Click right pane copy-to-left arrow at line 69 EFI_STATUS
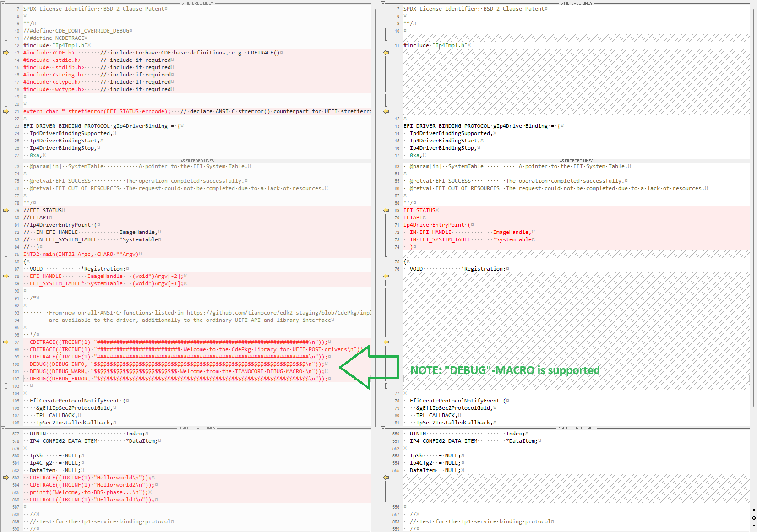This screenshot has height=532, width=757. click(x=386, y=210)
